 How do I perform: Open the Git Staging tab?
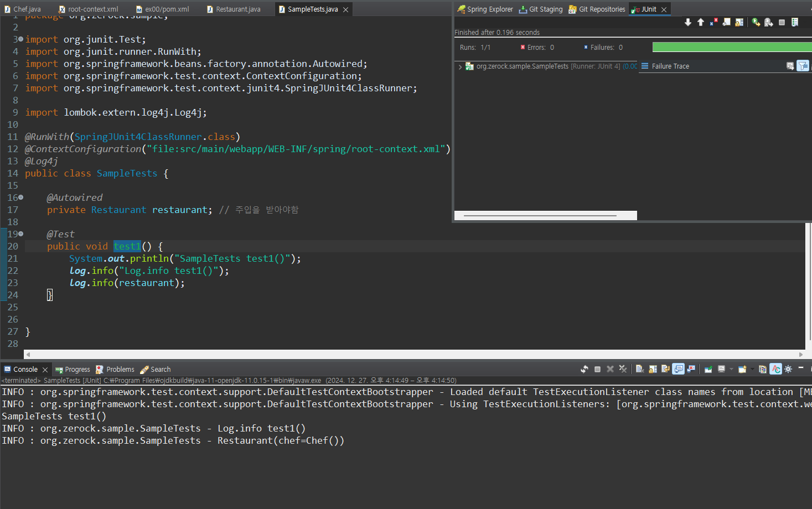pyautogui.click(x=541, y=9)
